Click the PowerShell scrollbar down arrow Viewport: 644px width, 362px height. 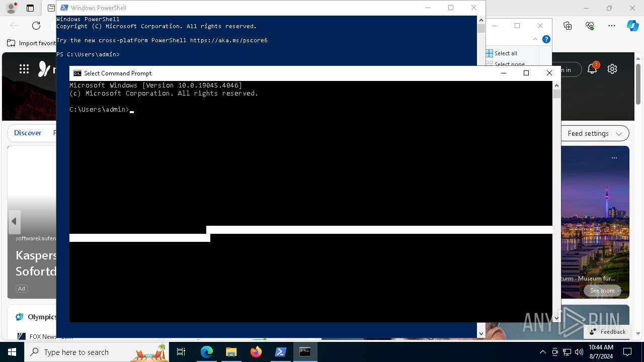[481, 333]
